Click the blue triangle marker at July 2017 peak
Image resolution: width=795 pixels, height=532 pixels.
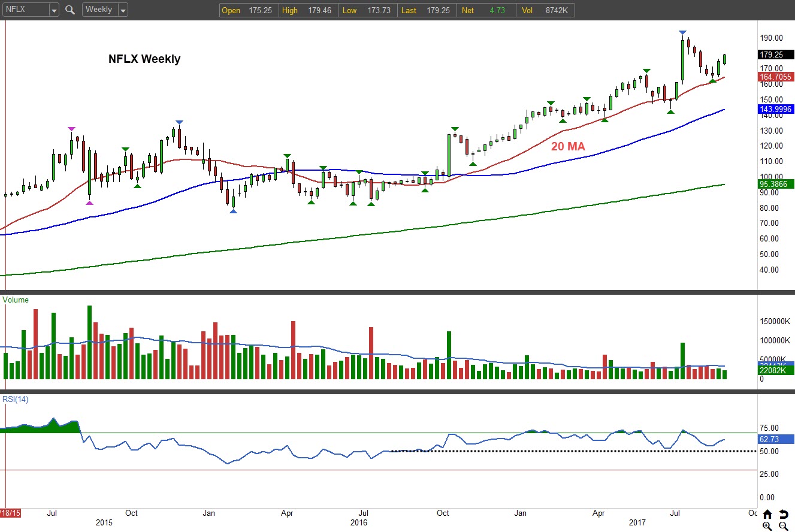point(682,32)
